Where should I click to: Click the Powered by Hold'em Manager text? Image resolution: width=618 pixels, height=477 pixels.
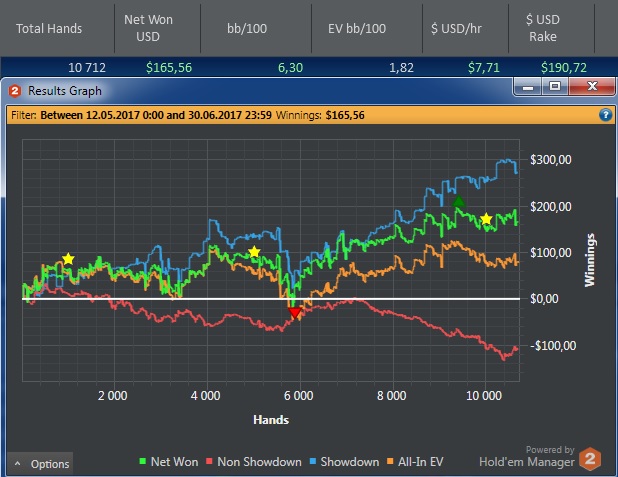click(527, 456)
